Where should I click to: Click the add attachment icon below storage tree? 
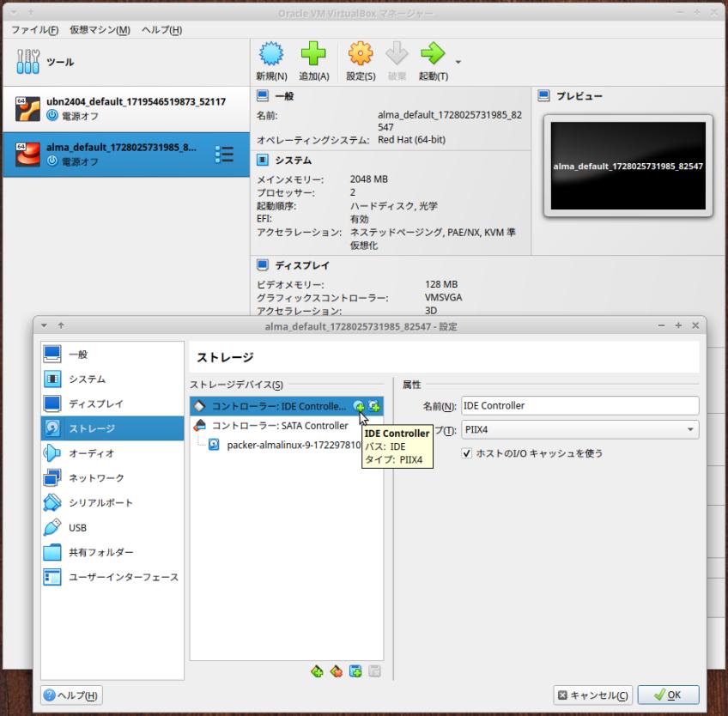355,671
